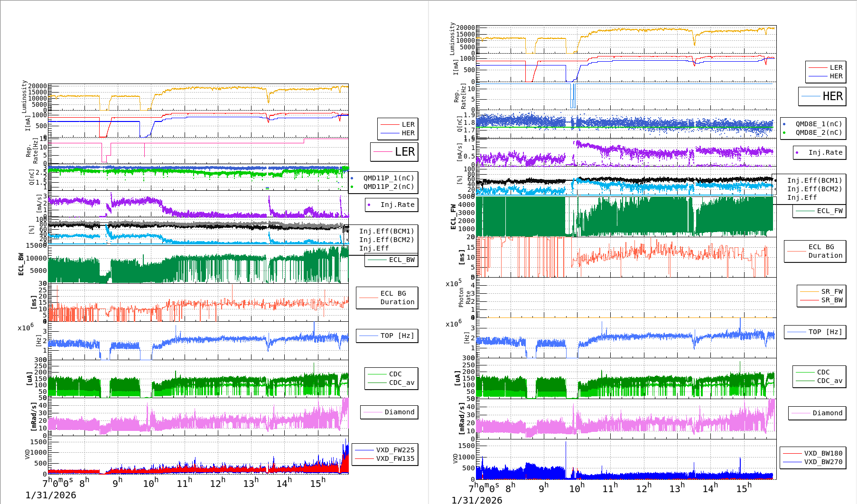Click ECL BG Duration legend in right panel

coord(815,251)
